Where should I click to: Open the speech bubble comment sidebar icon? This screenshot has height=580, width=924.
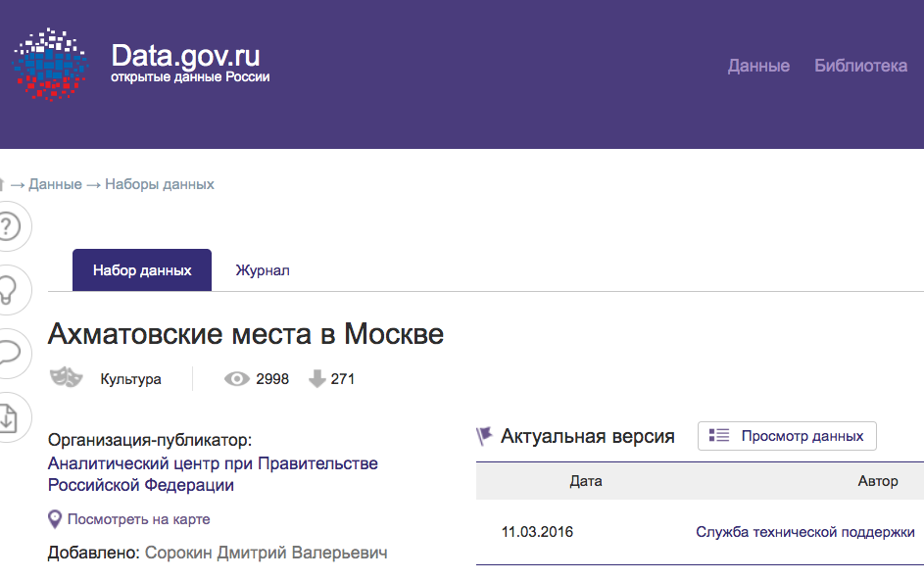pyautogui.click(x=9, y=354)
